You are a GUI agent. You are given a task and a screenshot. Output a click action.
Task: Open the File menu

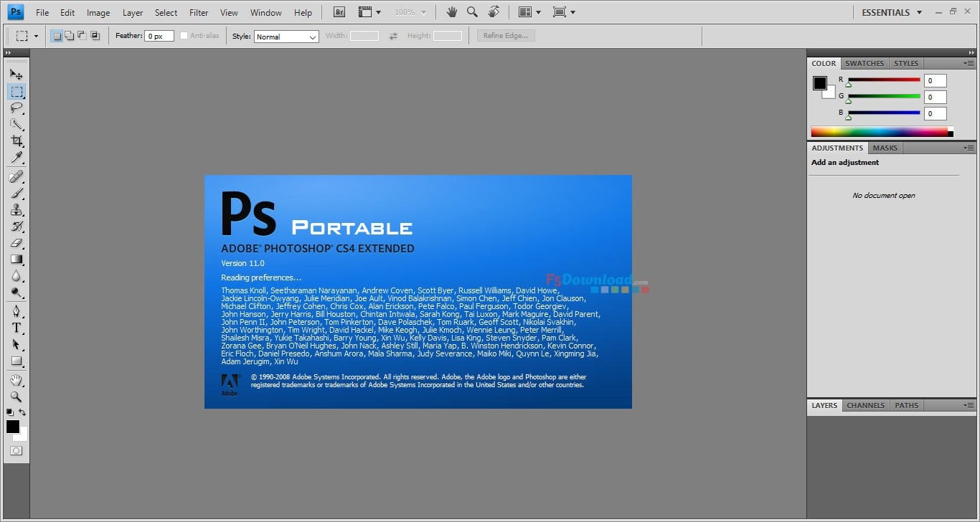click(42, 12)
